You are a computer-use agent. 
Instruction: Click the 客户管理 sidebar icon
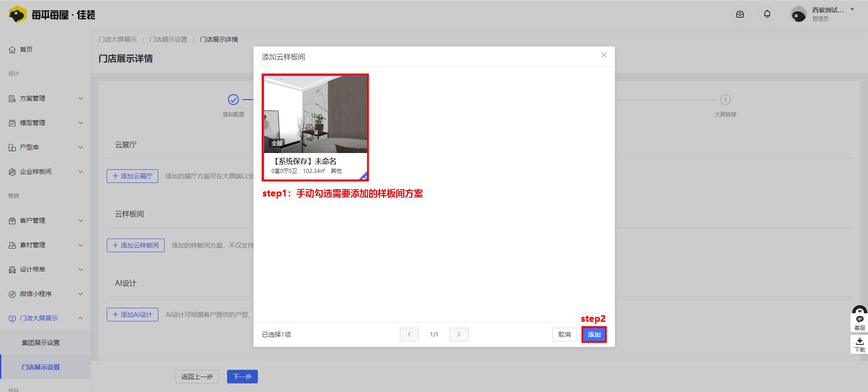tap(12, 221)
